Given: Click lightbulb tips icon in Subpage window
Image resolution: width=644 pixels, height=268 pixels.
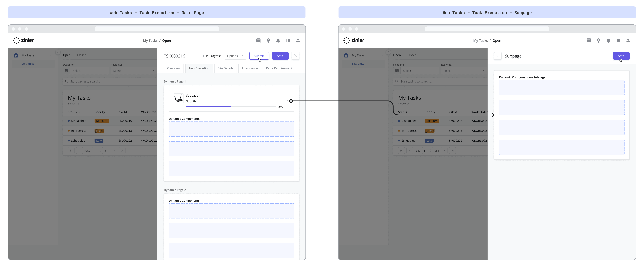Looking at the screenshot, I should point(598,41).
